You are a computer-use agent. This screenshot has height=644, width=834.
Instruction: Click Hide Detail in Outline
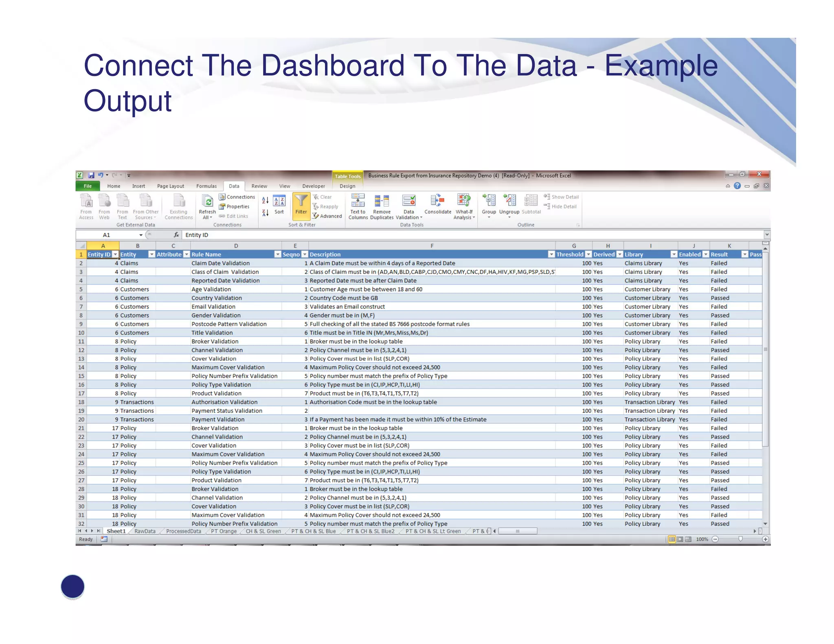(x=560, y=207)
